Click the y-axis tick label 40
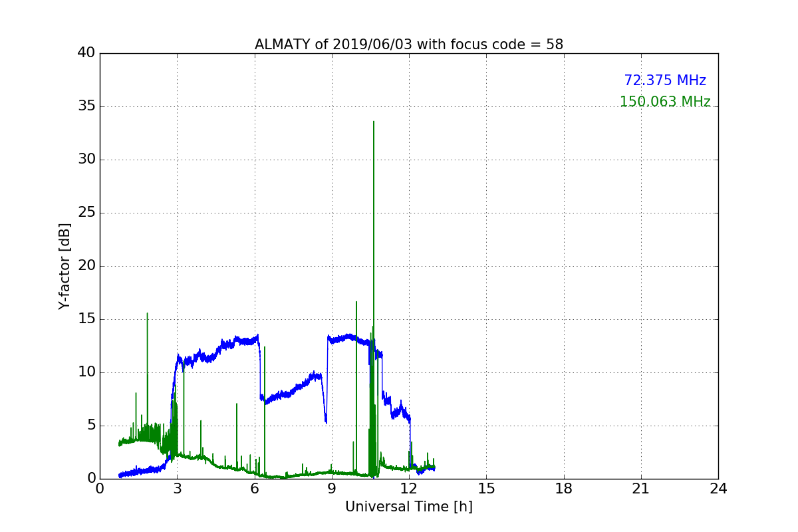The width and height of the screenshot is (798, 532). pyautogui.click(x=86, y=53)
